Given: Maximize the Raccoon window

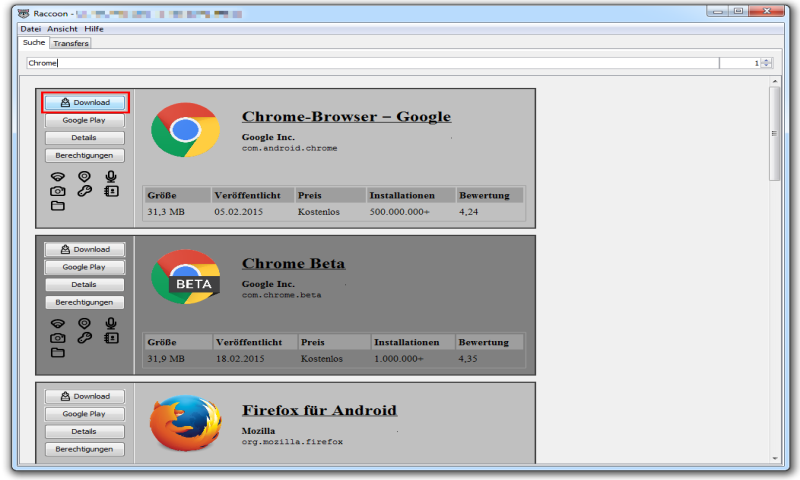Looking at the screenshot, I should pos(738,11).
